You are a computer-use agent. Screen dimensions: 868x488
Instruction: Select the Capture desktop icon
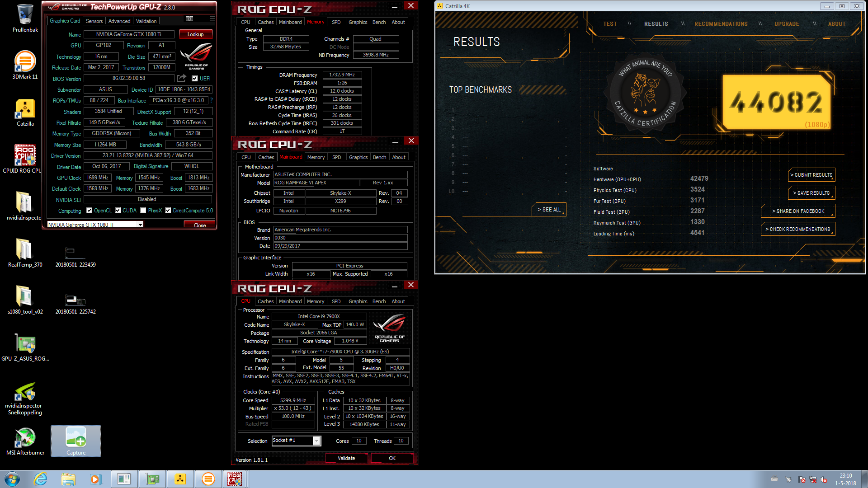tap(76, 441)
